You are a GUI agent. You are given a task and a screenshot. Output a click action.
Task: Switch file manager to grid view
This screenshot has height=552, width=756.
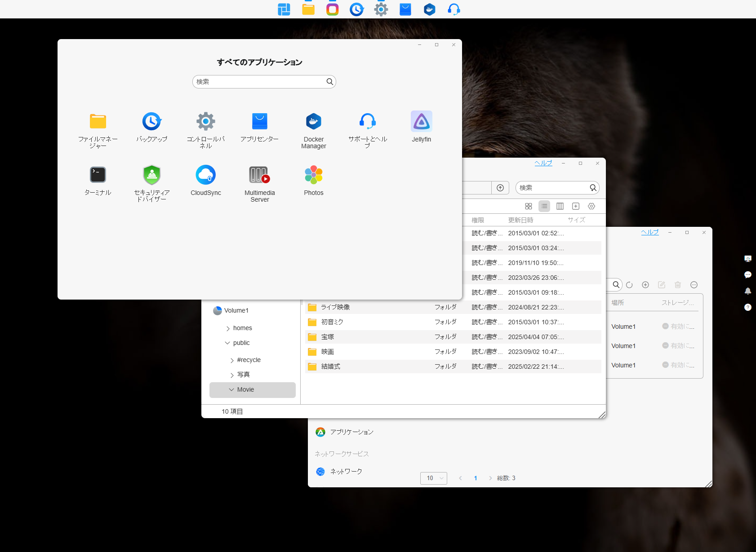[x=529, y=206]
